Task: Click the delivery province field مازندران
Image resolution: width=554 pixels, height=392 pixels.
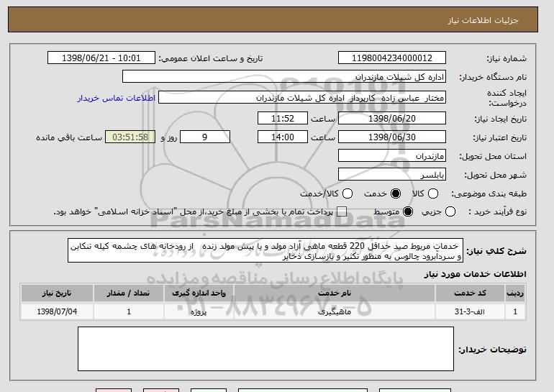Action: (x=392, y=156)
